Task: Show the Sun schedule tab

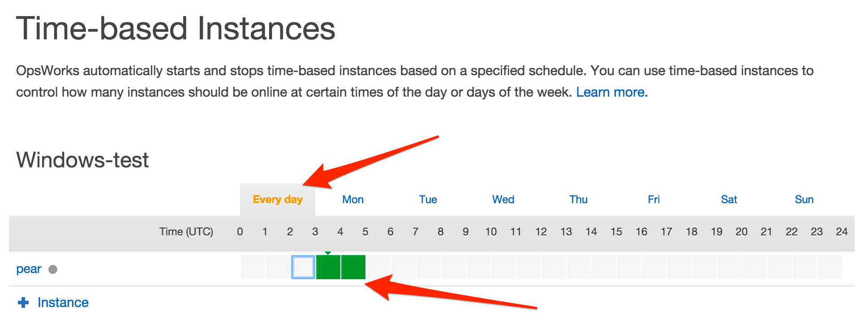Action: coord(804,200)
